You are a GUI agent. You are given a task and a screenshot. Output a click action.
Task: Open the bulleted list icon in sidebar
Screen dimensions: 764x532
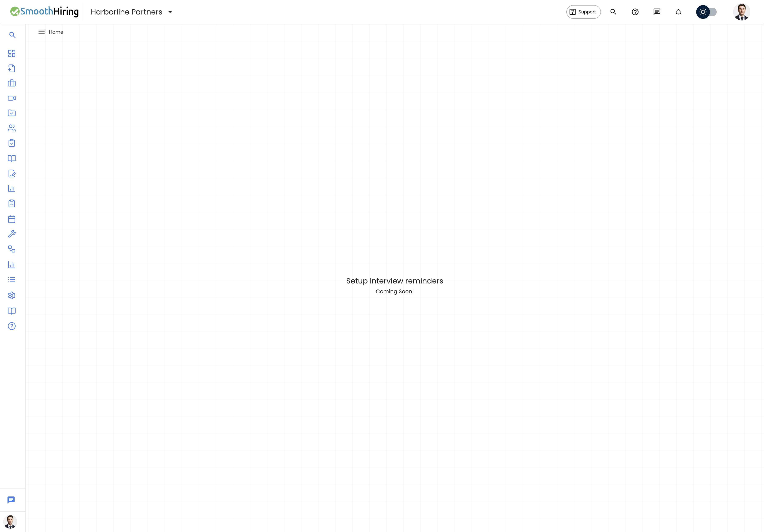12,280
